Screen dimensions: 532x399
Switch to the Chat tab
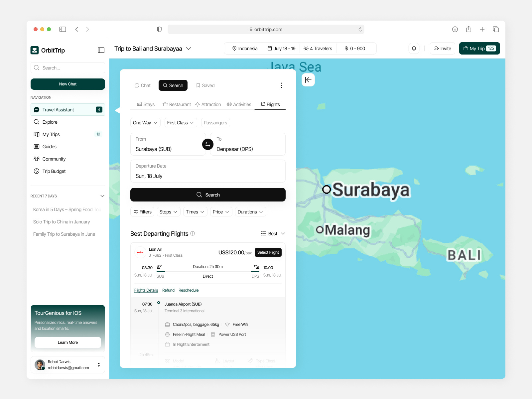tap(142, 85)
